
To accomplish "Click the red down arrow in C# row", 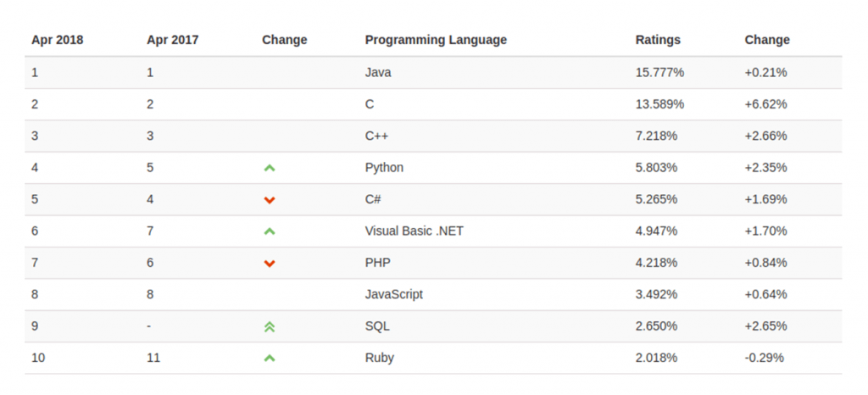I will point(269,200).
